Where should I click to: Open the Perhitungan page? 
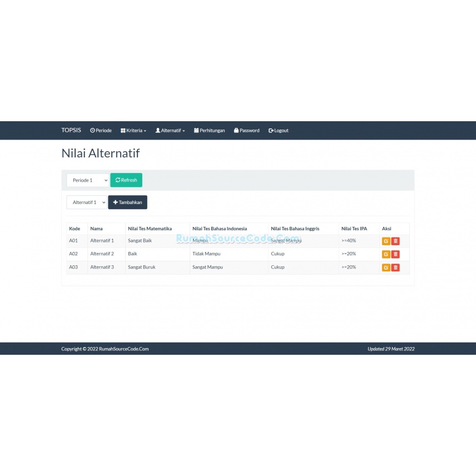pyautogui.click(x=209, y=131)
